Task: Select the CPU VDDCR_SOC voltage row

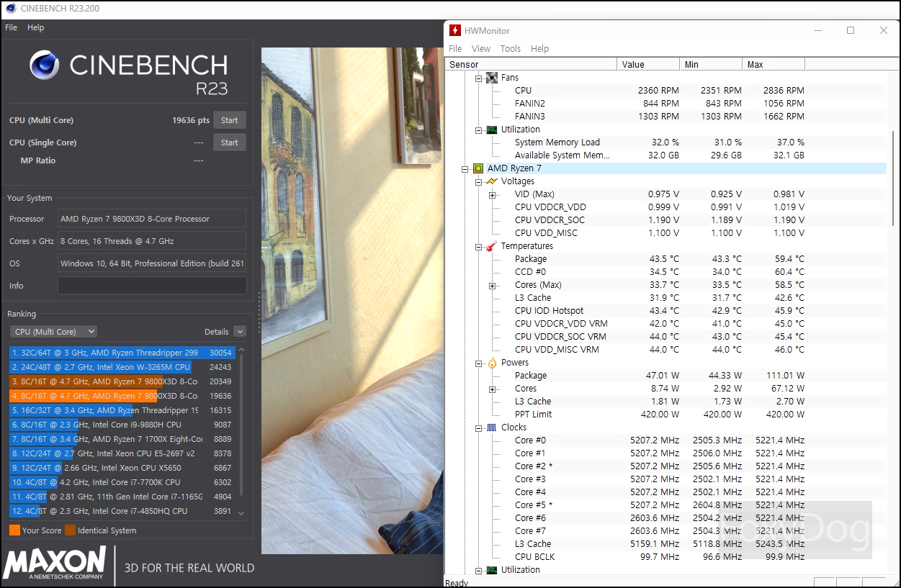Action: (x=666, y=220)
